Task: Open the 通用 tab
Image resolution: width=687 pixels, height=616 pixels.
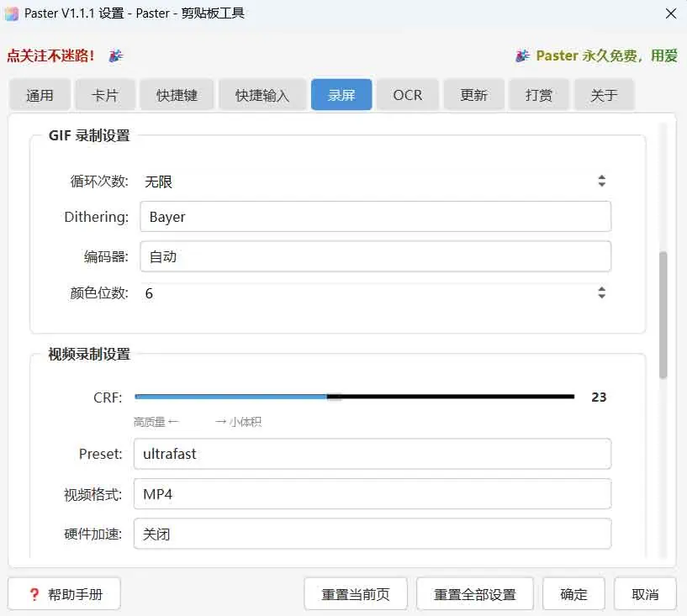Action: 40,95
